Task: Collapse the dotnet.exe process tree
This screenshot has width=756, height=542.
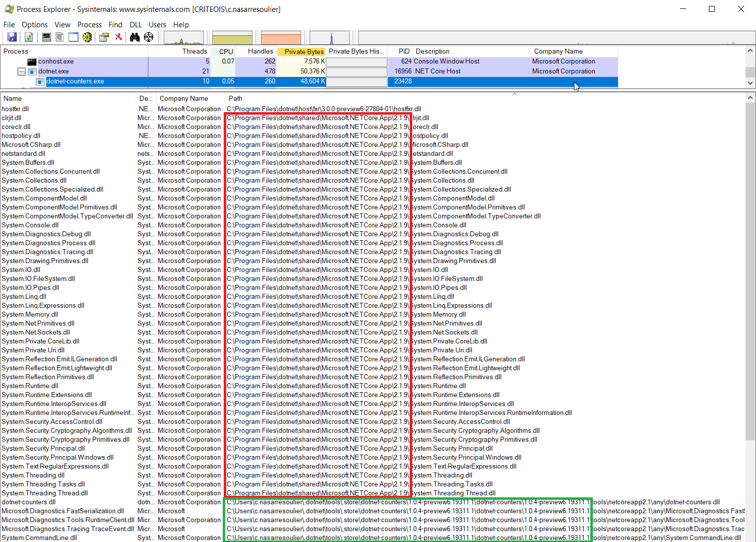Action: [21, 71]
